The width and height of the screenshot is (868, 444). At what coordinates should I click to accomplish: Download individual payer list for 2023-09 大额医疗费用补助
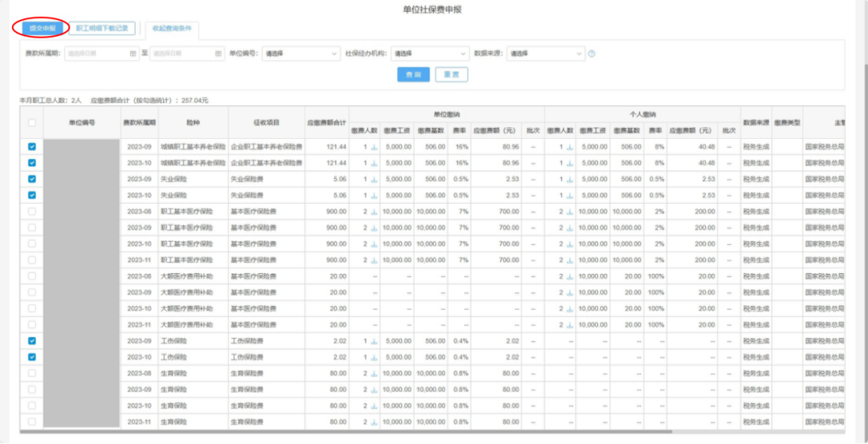click(570, 292)
